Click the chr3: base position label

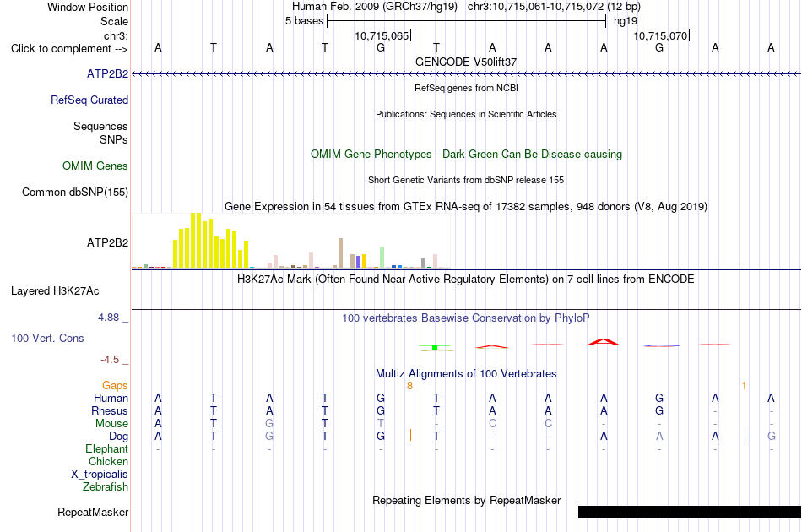(x=116, y=35)
